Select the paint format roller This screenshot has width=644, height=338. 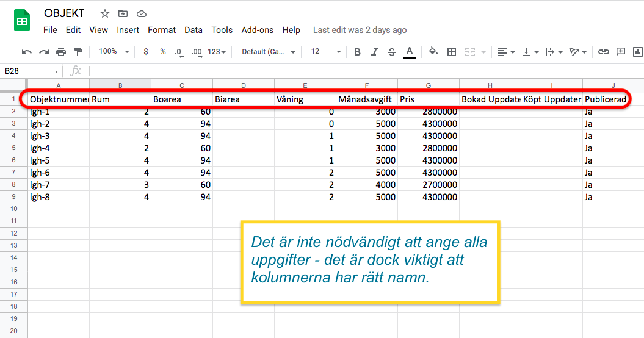pos(78,52)
